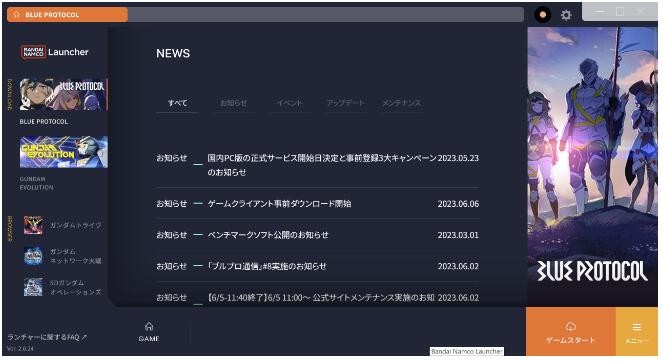Viewport: 663px width, 361px height.
Task: Select the BLUE PROTOCOL top bar tab
Action: coord(67,14)
